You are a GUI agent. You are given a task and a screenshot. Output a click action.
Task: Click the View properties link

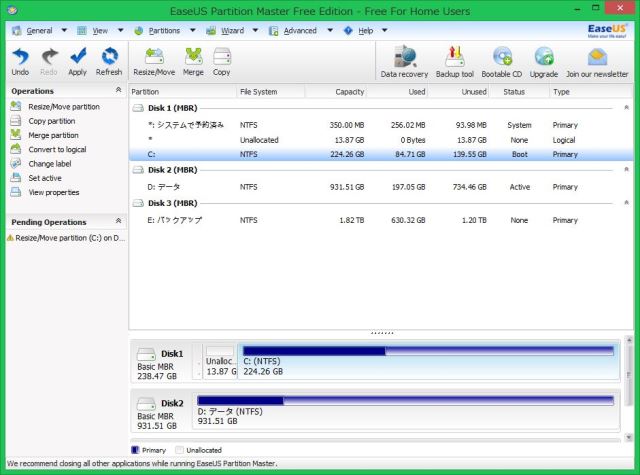[x=53, y=192]
